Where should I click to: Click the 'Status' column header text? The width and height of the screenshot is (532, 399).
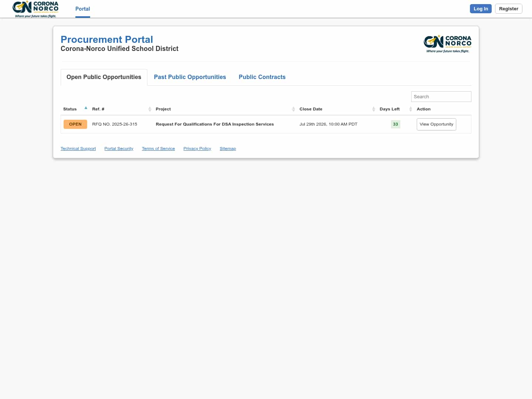click(70, 109)
